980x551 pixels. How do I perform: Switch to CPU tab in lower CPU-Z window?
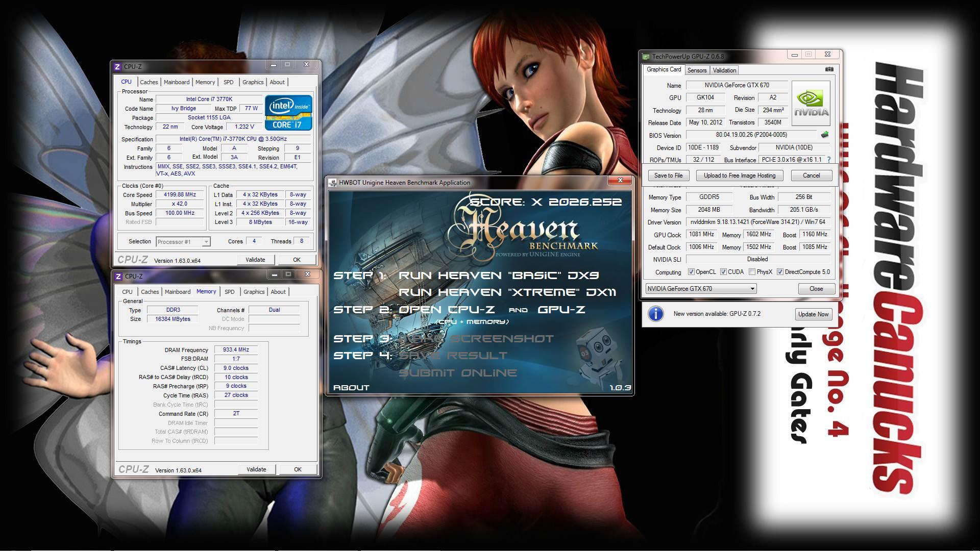click(128, 292)
